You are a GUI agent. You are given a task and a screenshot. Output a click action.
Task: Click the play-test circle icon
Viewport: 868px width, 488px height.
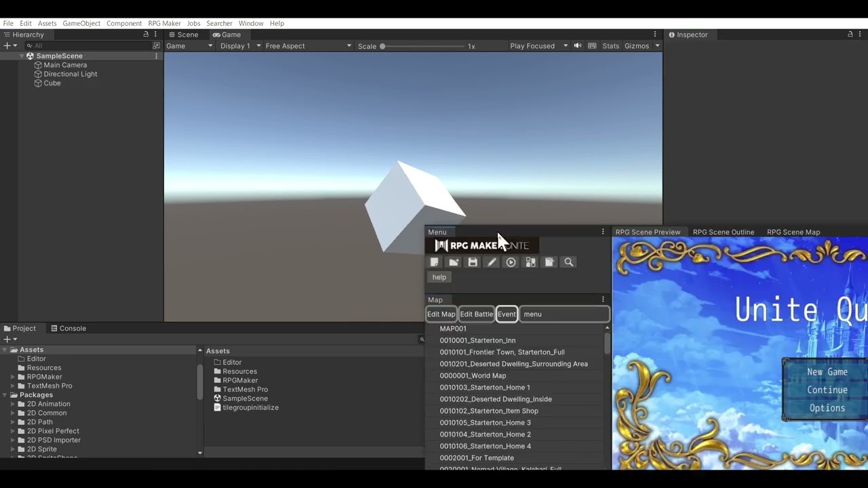pyautogui.click(x=511, y=262)
